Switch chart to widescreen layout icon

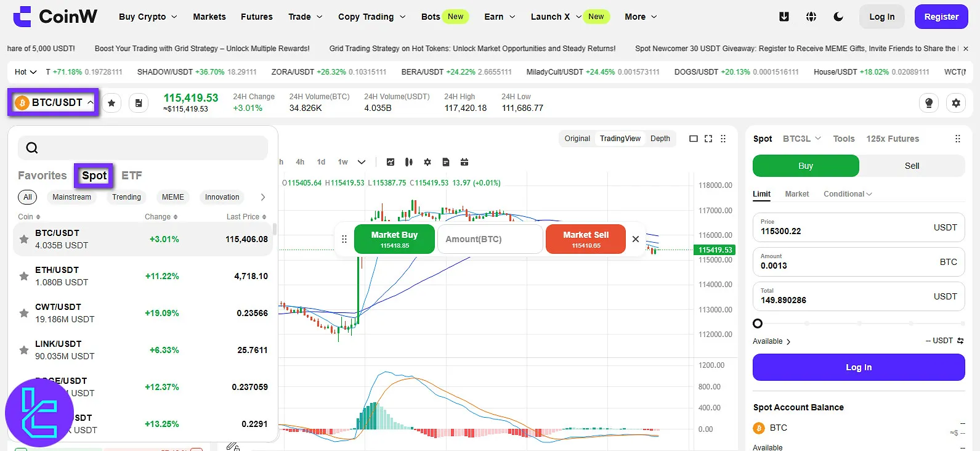pyautogui.click(x=694, y=139)
